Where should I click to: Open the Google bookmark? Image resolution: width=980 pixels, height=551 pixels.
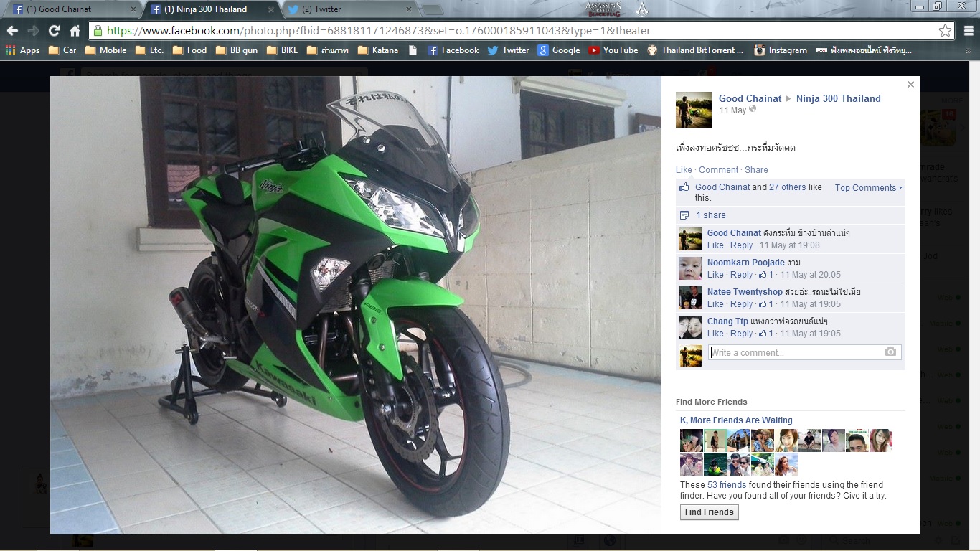[x=559, y=50]
